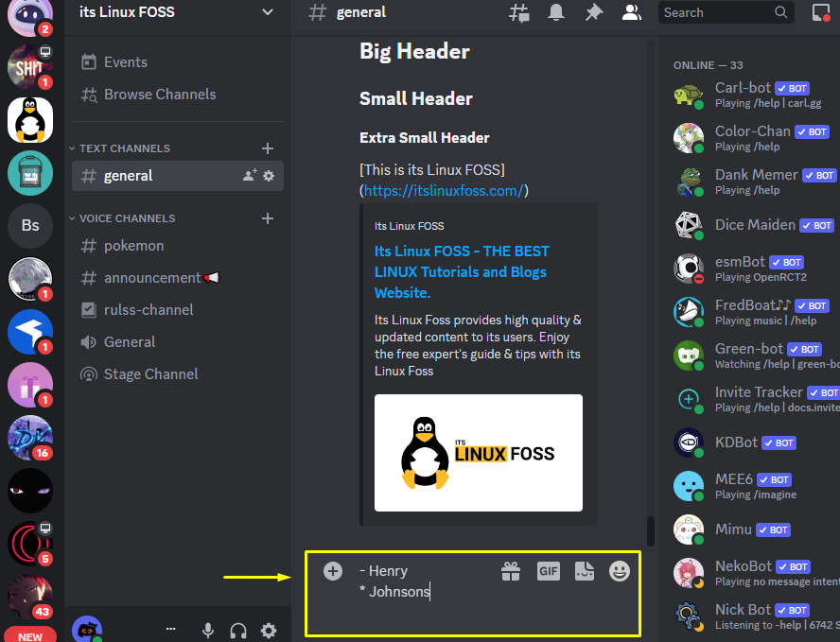Open the Its Linux FOSS embed title link
This screenshot has height=642, width=840.
coord(462,272)
